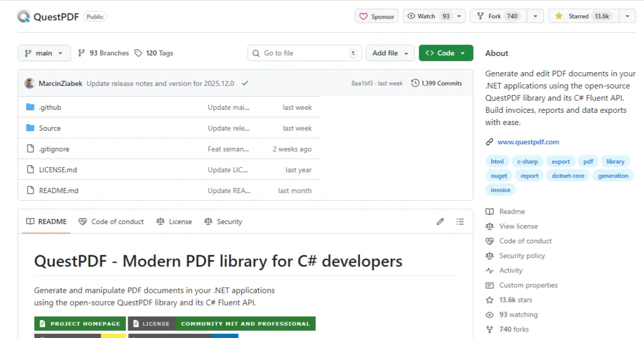
Task: Click the QuestPDF repository logo icon
Action: point(24,17)
